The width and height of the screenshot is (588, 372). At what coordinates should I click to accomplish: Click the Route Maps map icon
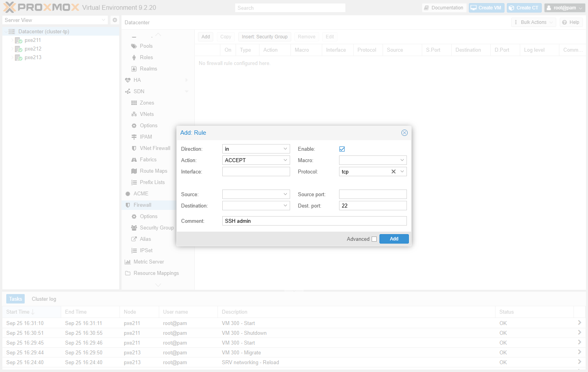point(134,171)
